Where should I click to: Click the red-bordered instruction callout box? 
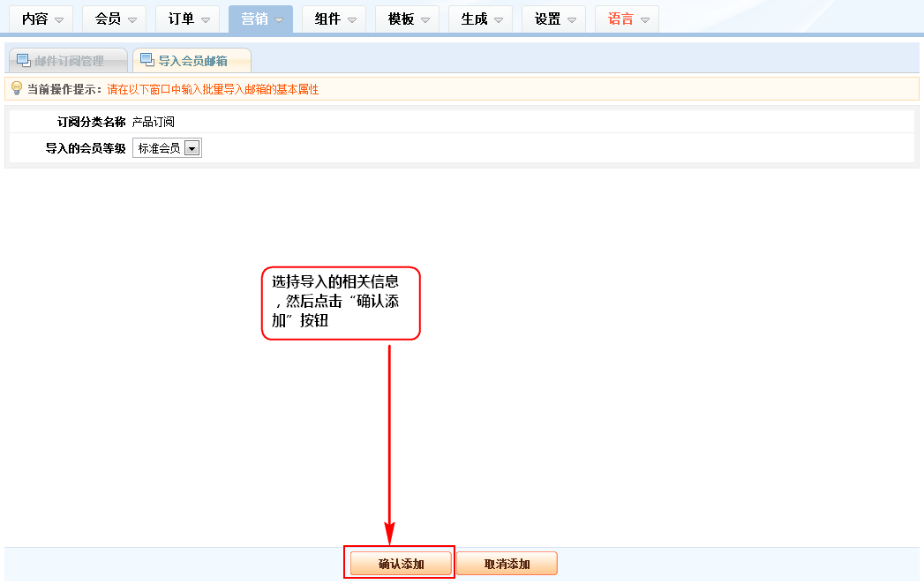tap(341, 303)
